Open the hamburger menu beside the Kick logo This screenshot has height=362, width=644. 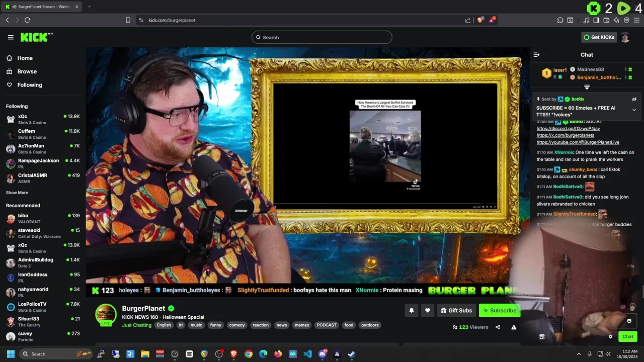[x=11, y=37]
